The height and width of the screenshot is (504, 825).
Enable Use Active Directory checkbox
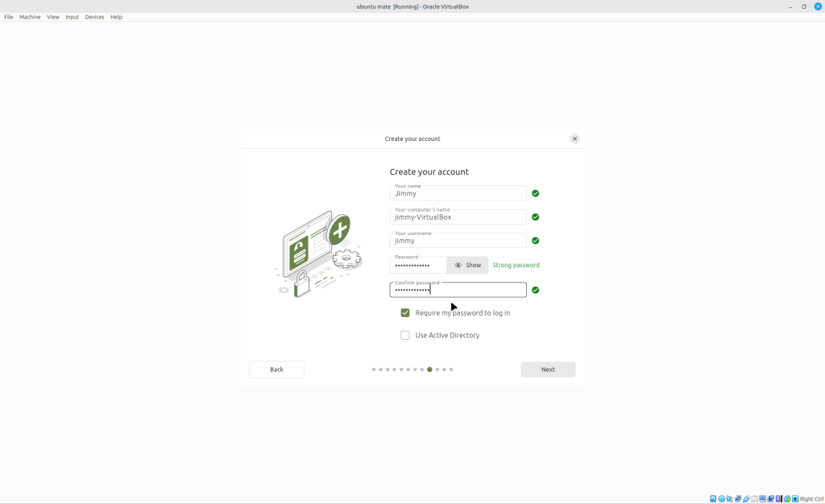[405, 335]
